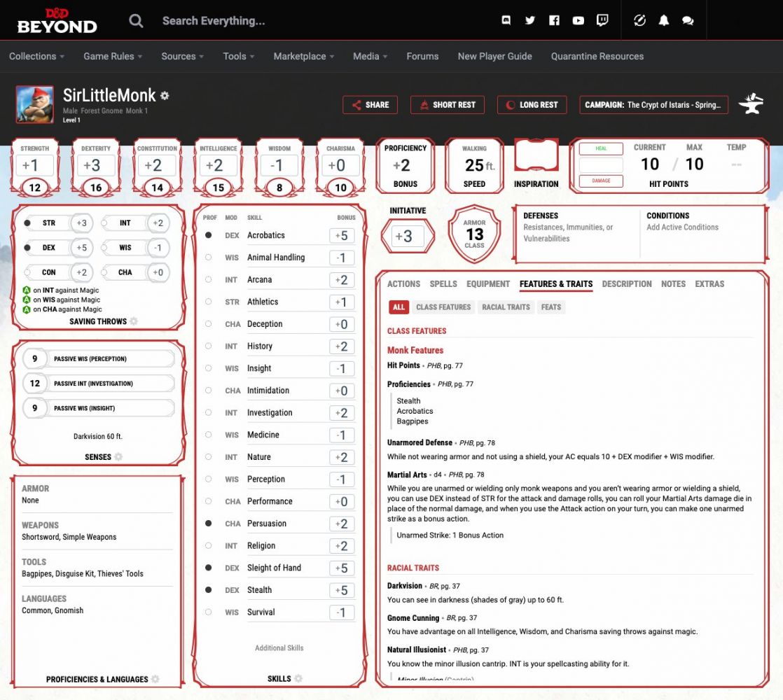Open the Twitter icon link
Image resolution: width=783 pixels, height=700 pixels.
[x=530, y=20]
